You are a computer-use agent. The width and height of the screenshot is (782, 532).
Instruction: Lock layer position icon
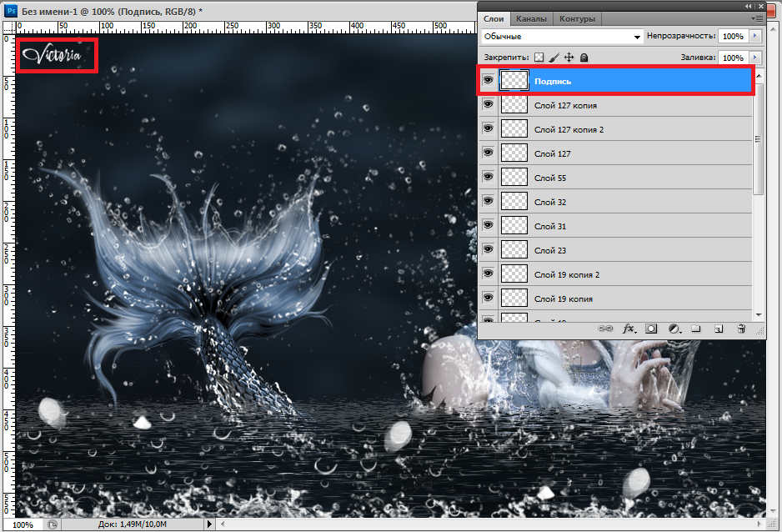coord(569,58)
